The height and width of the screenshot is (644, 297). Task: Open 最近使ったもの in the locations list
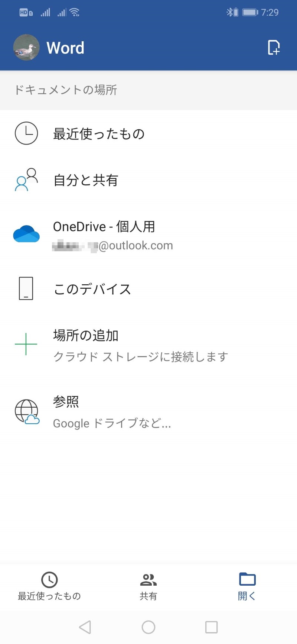[99, 134]
